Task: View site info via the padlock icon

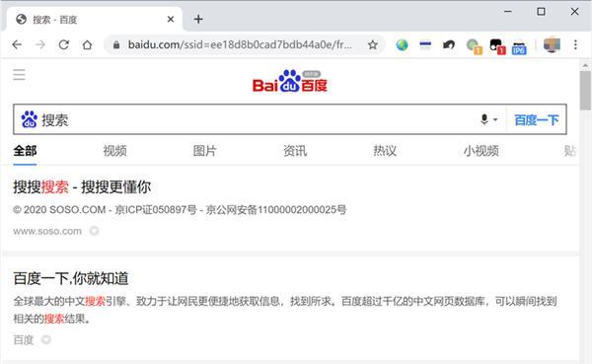Action: click(x=116, y=45)
